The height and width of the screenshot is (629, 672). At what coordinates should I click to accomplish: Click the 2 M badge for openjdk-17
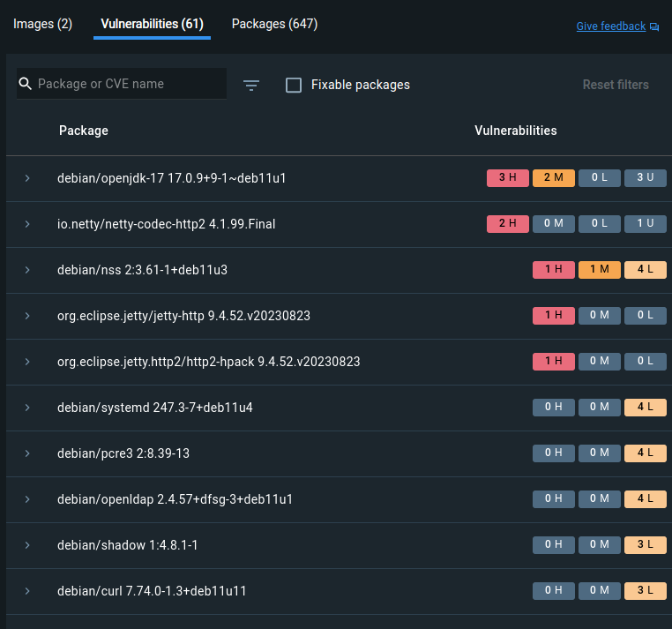553,177
